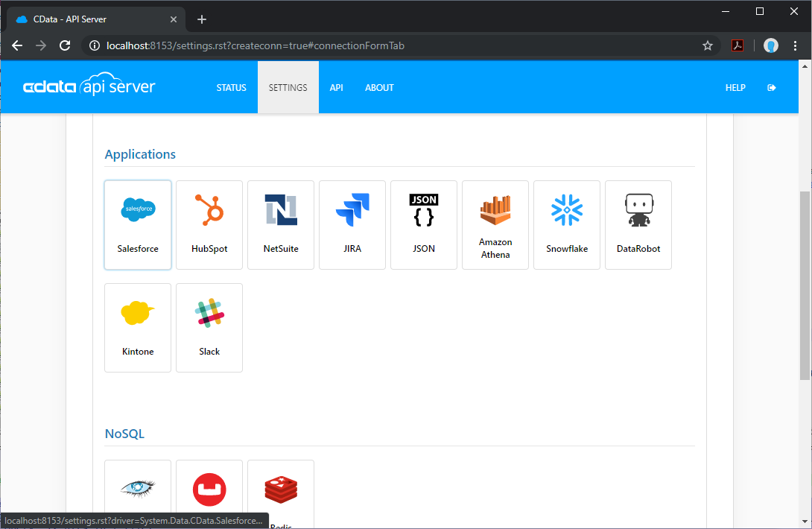Select the Salesforce connection tile
The image size is (812, 529).
[138, 224]
